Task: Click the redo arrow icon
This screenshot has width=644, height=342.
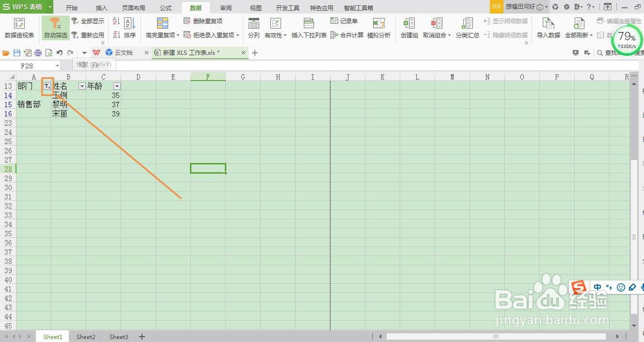Action: pos(70,53)
